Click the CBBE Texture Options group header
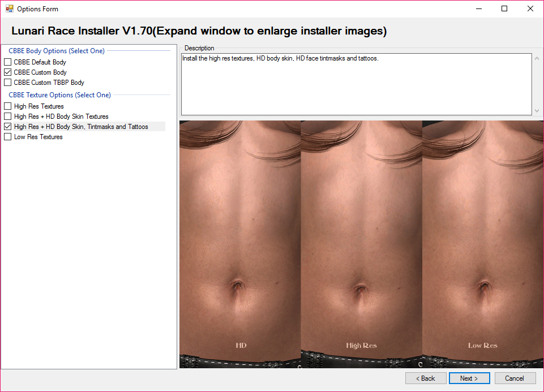This screenshot has width=544, height=392. (x=59, y=94)
